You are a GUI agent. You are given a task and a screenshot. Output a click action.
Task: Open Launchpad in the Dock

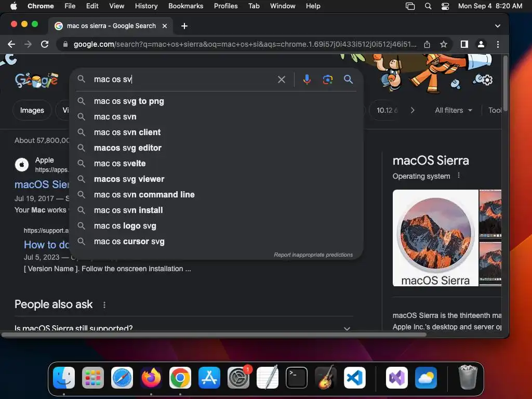click(x=93, y=378)
